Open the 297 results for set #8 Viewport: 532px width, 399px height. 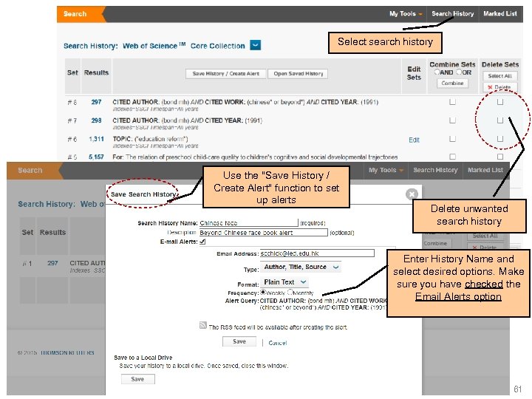[x=96, y=102]
